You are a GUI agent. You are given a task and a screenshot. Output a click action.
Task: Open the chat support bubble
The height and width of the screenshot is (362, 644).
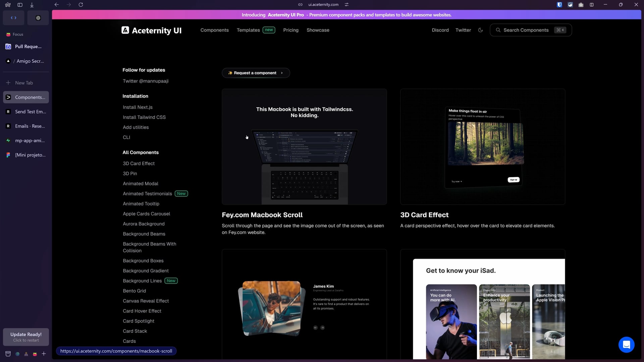click(x=626, y=345)
